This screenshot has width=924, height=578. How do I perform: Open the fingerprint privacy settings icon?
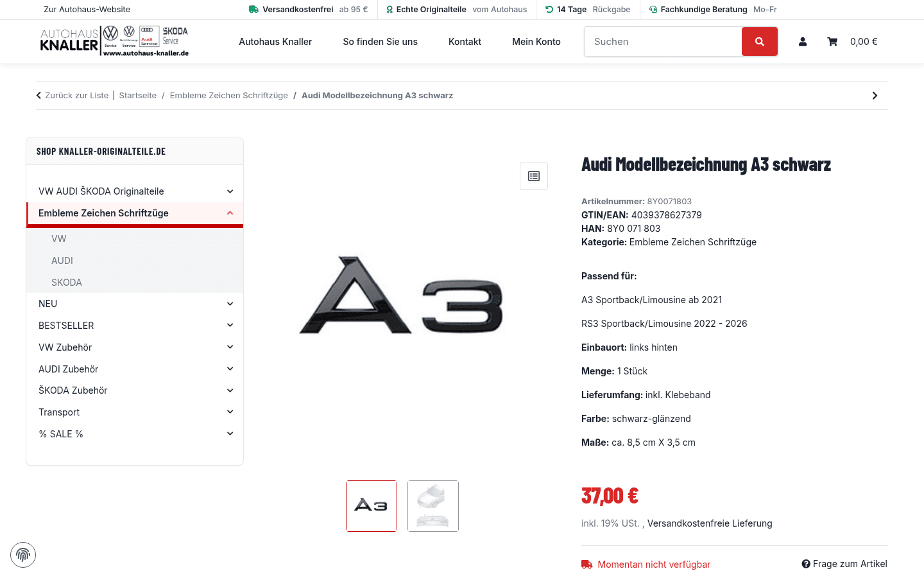(23, 555)
